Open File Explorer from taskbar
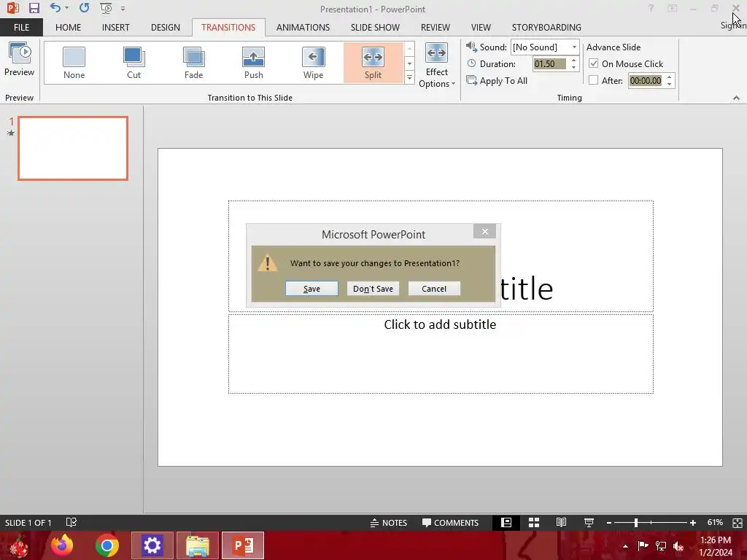The height and width of the screenshot is (560, 747). pos(197,545)
